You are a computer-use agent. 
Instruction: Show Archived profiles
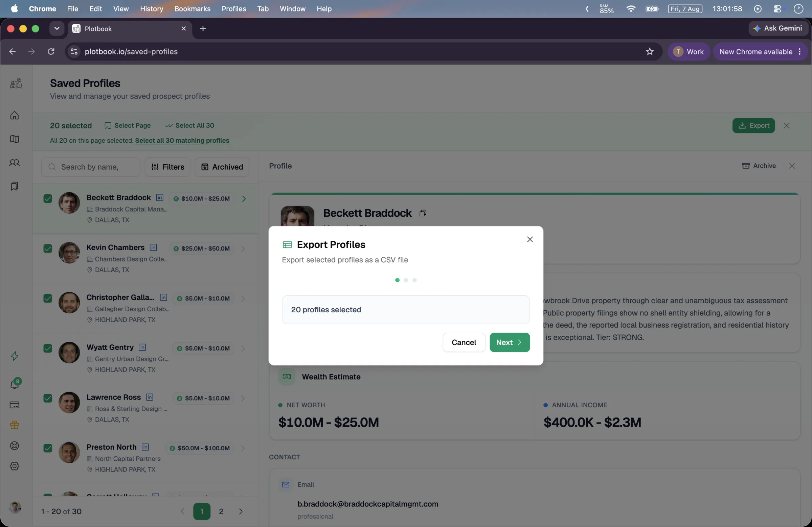(222, 167)
